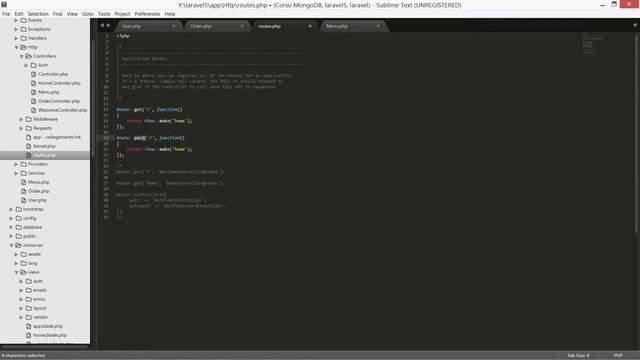Click the sidebar vertical scrollbar
The image size is (640, 360).
(93, 98)
